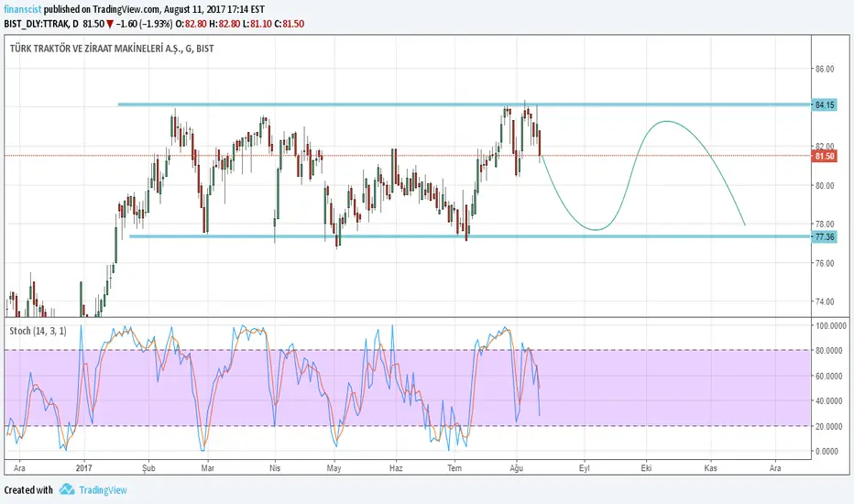Click the TÜRK TRAKTÖR chart title
The image size is (854, 504).
coord(112,49)
